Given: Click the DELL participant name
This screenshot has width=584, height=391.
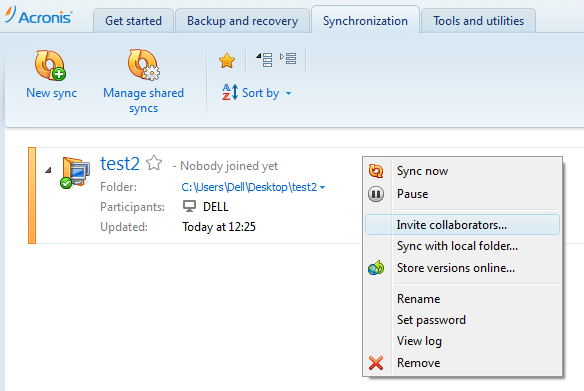Looking at the screenshot, I should 216,207.
